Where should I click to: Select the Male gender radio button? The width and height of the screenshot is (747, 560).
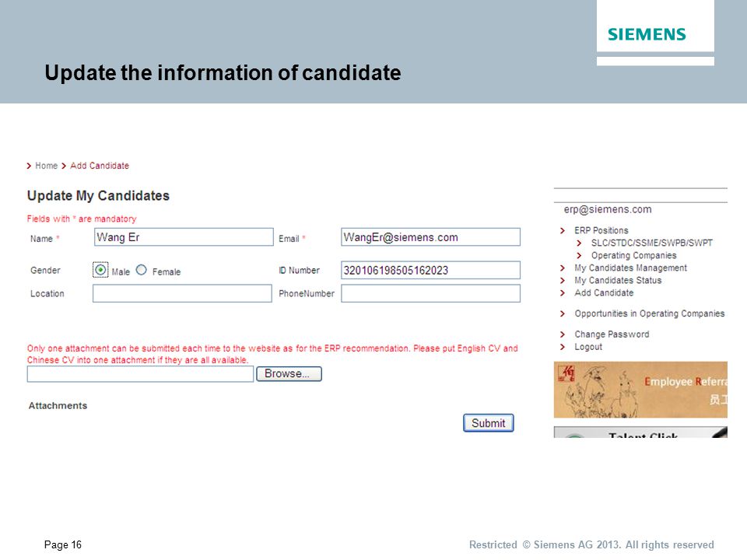(100, 270)
